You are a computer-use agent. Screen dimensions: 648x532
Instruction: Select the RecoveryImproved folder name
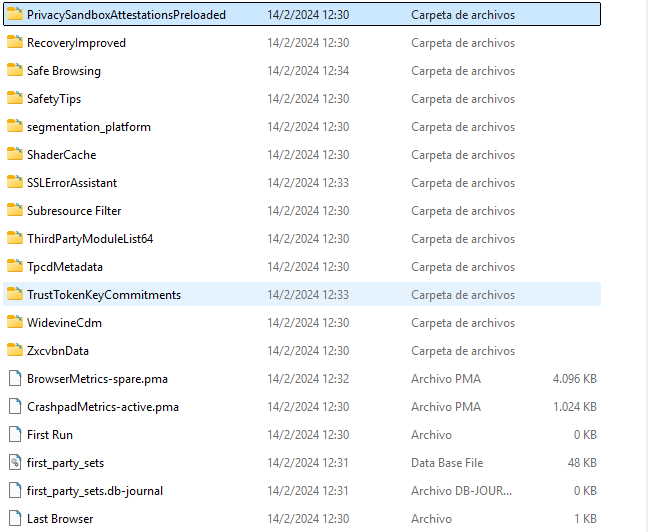(76, 43)
